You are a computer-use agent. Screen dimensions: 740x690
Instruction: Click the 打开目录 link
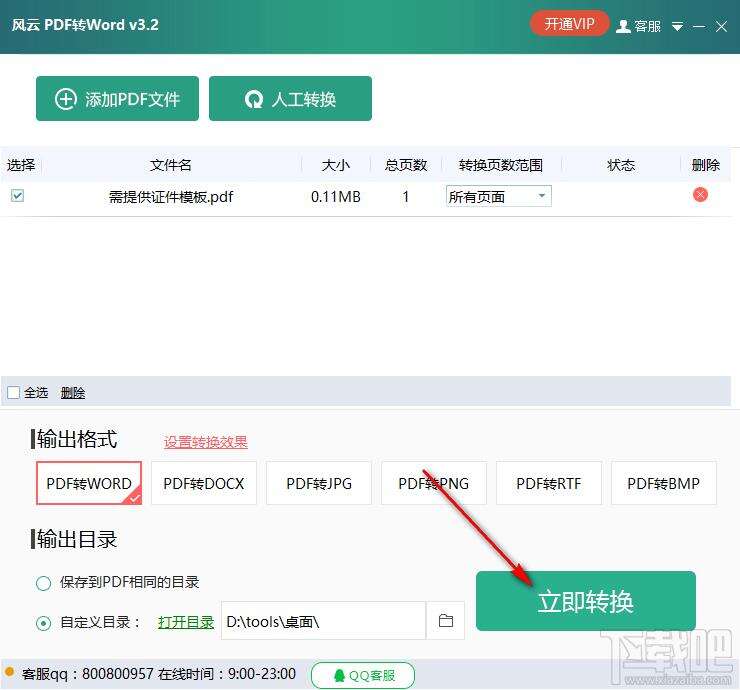point(186,622)
